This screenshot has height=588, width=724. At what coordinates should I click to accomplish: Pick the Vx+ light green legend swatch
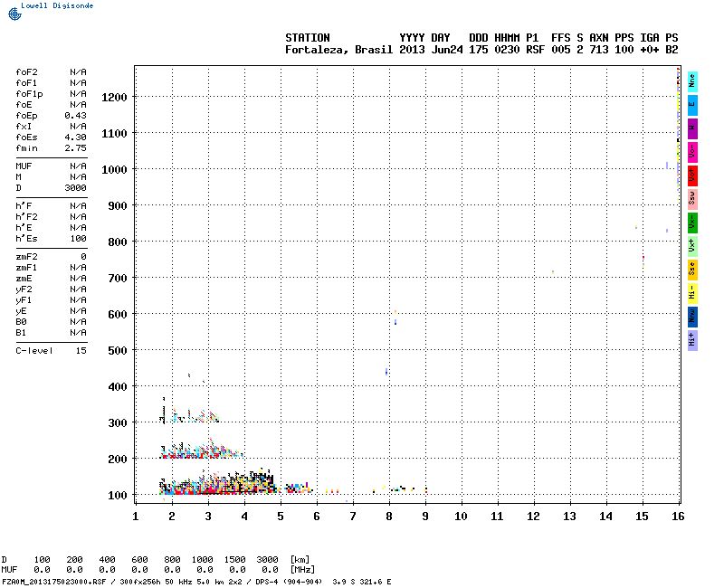click(692, 246)
